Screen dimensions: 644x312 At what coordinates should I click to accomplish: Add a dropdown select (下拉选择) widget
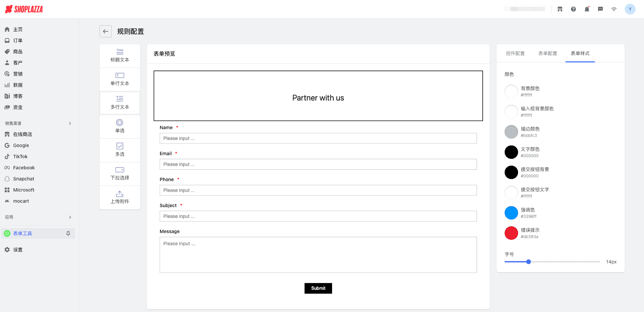[x=120, y=174]
